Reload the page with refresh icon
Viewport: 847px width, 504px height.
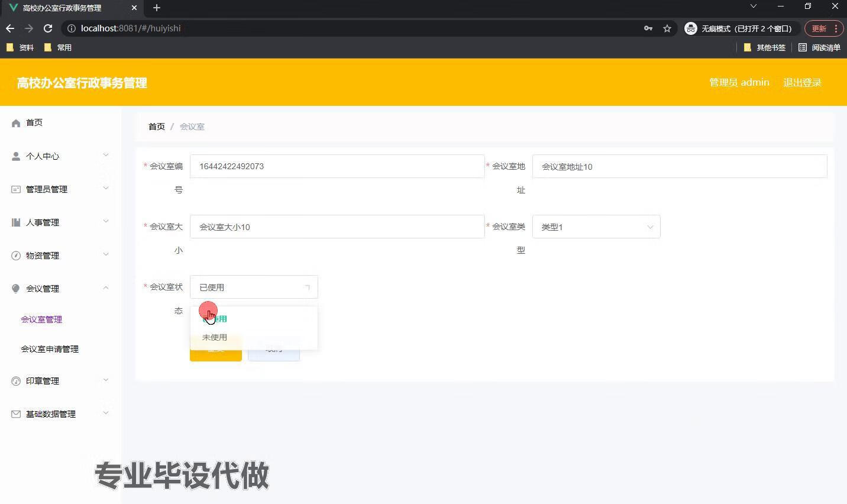[x=48, y=28]
